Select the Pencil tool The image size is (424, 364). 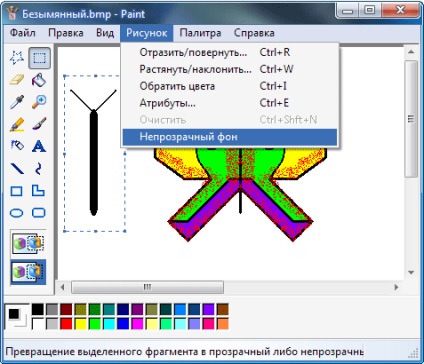pyautogui.click(x=17, y=124)
